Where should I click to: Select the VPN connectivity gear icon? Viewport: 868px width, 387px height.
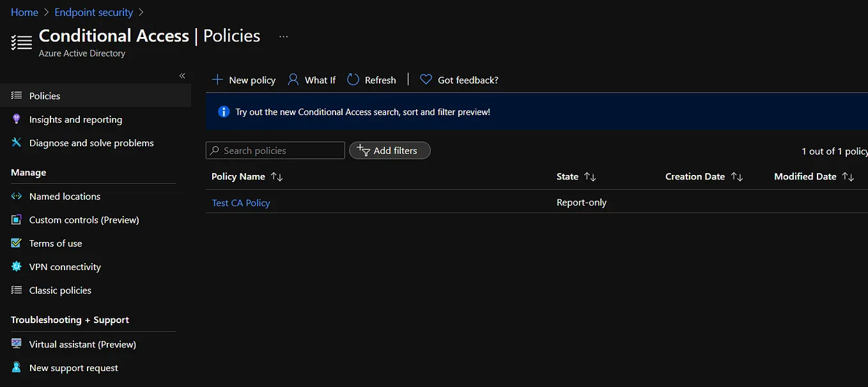click(17, 266)
